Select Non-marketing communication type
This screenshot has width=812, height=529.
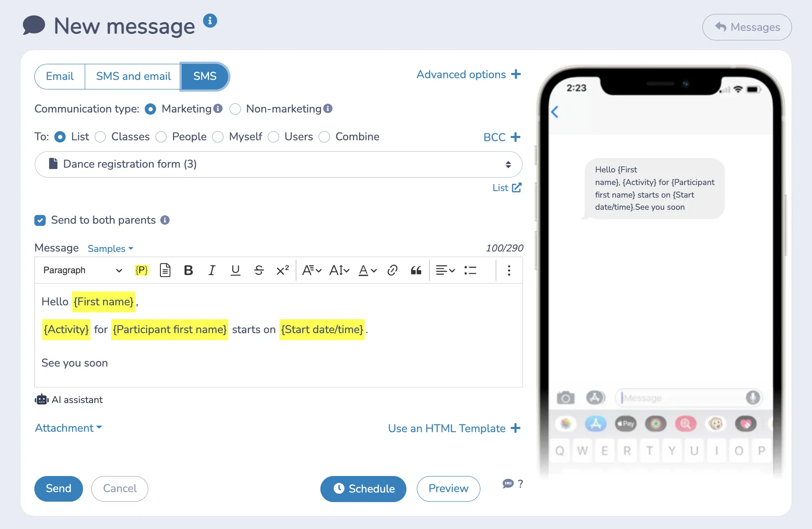point(235,109)
